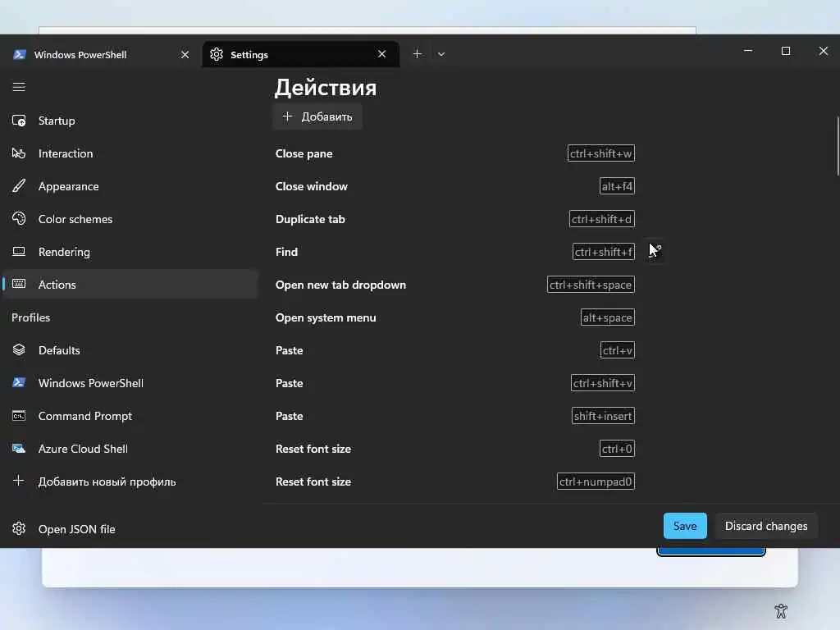840x630 pixels.
Task: Click the ctrl+v Paste keybinding
Action: (618, 349)
